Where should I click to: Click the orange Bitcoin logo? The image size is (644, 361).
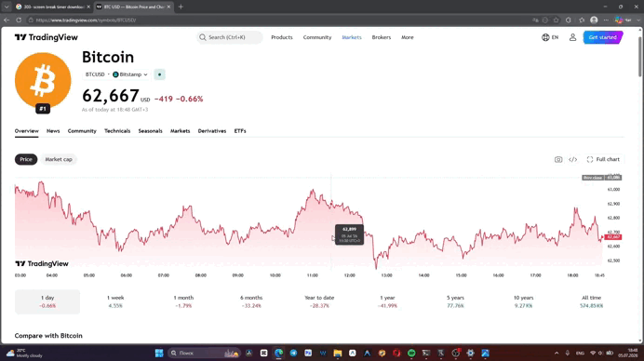43,81
